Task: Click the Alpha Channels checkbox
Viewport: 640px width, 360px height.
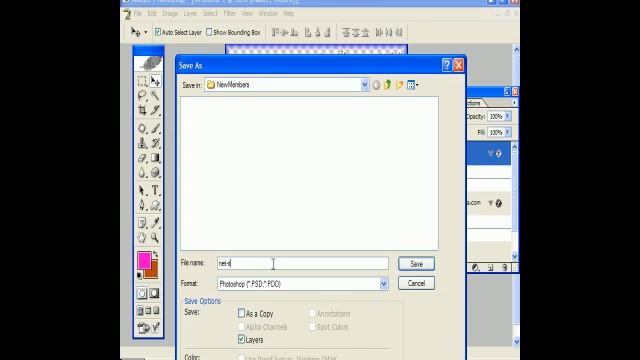Action: pos(241,327)
